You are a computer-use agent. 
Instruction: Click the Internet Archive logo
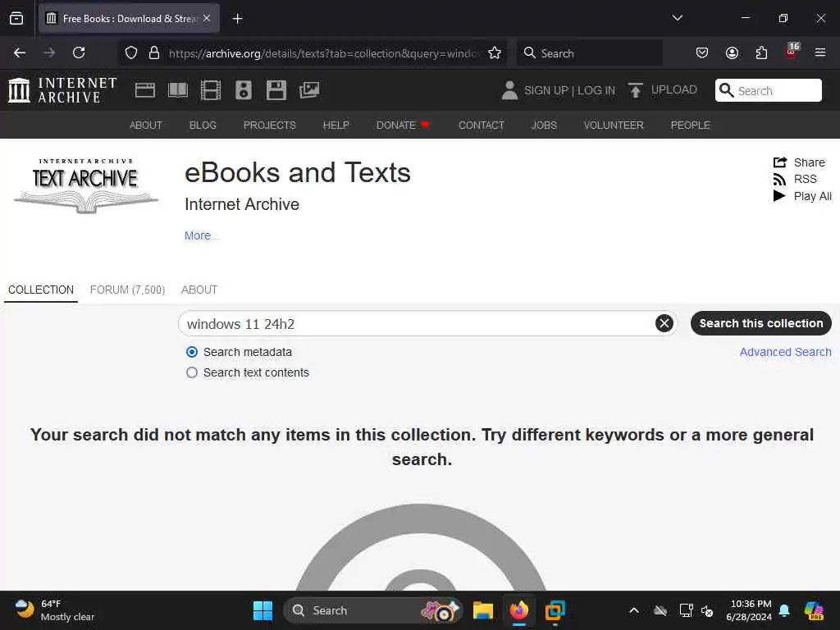(62, 90)
